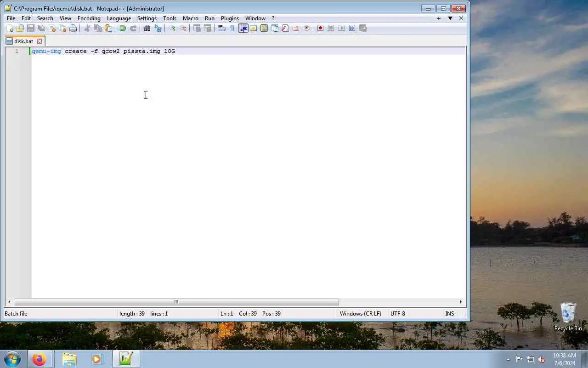The height and width of the screenshot is (368, 588).
Task: Close the disk.bat tab with its red X
Action: pos(40,41)
